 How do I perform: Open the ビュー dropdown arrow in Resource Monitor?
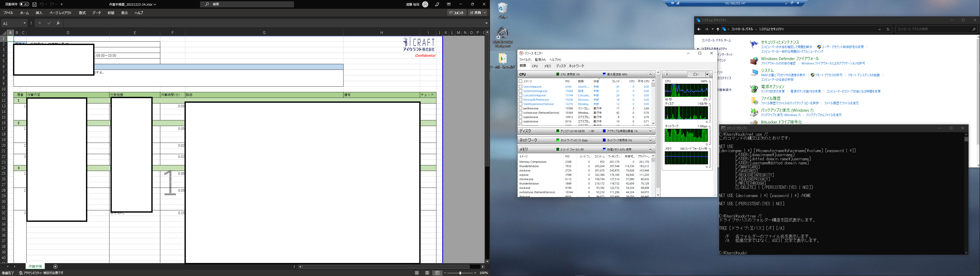coord(707,74)
